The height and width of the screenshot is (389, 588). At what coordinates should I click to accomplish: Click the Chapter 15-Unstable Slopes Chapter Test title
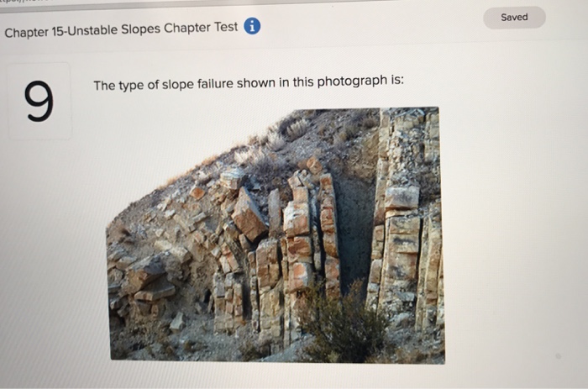point(121,29)
